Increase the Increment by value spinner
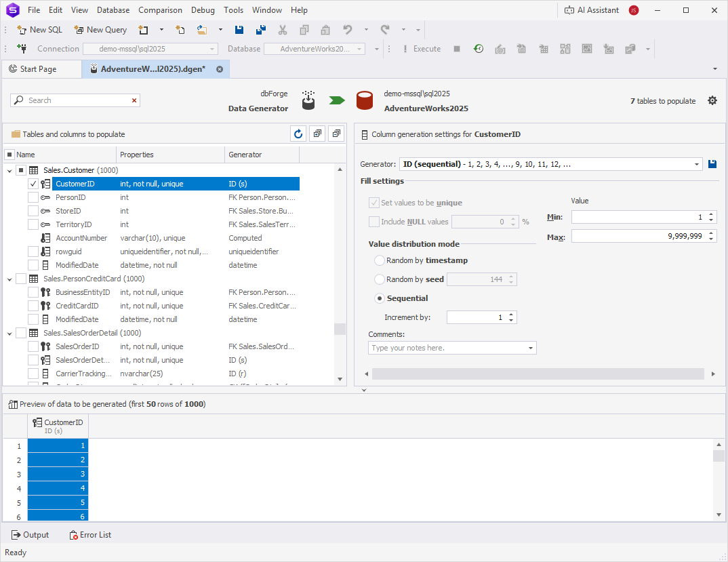The height and width of the screenshot is (562, 728). click(511, 315)
